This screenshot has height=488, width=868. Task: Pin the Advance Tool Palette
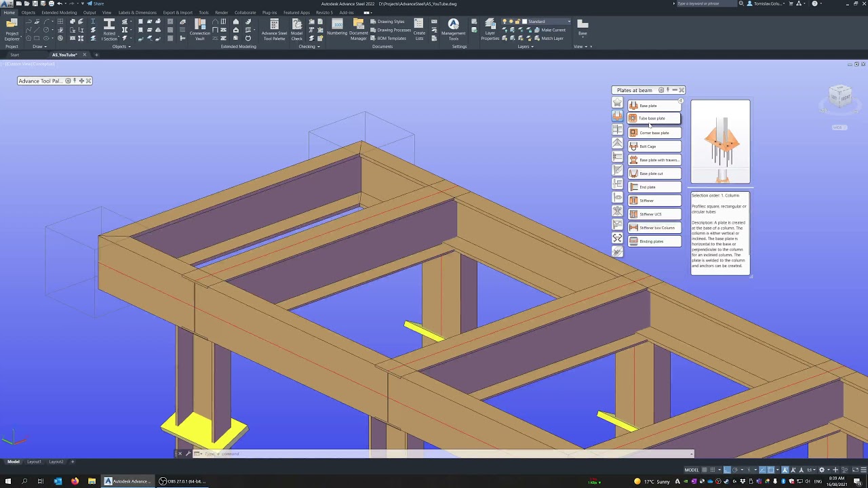(x=75, y=81)
